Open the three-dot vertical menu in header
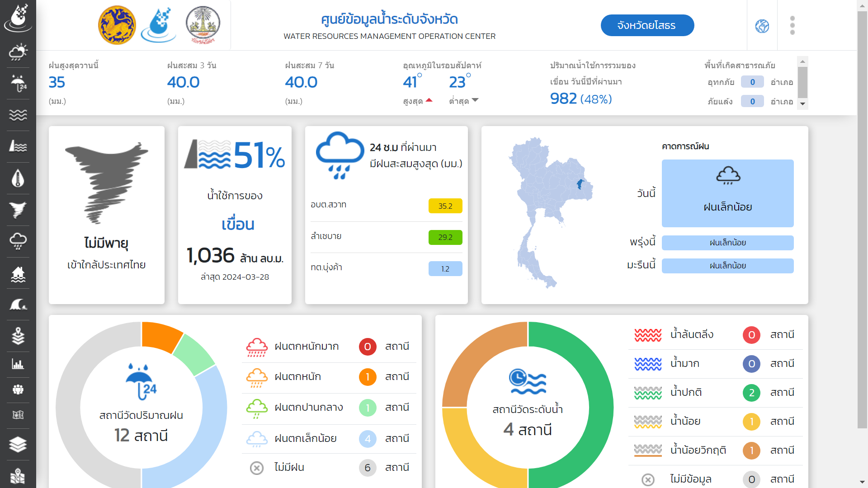Screen dimensions: 868x488 [x=793, y=25]
